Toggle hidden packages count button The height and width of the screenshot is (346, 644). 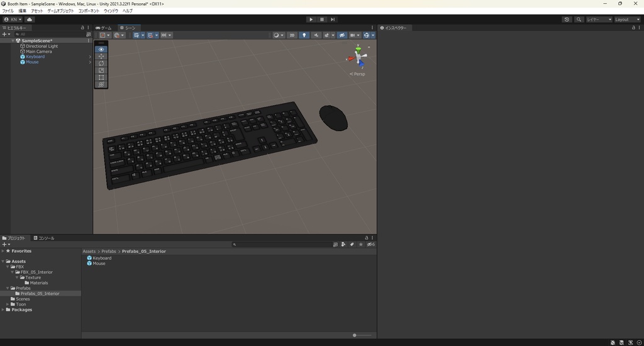tap(371, 245)
